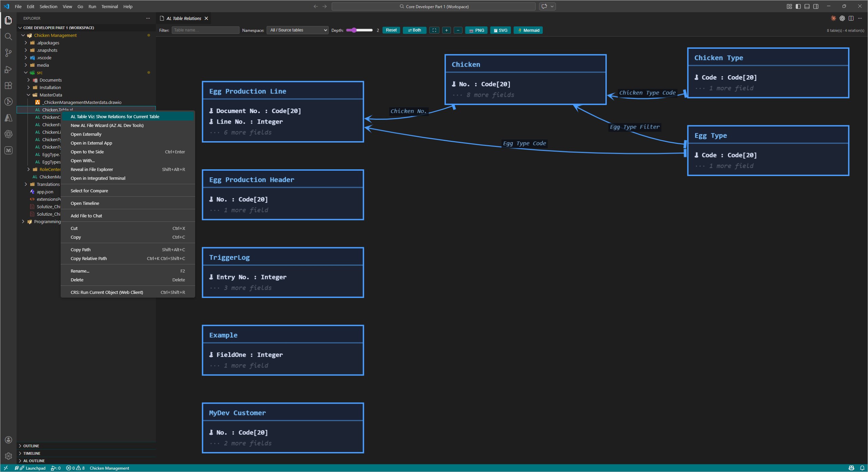Click the fit-to-screen icon in toolbar
868x472 pixels.
(434, 30)
